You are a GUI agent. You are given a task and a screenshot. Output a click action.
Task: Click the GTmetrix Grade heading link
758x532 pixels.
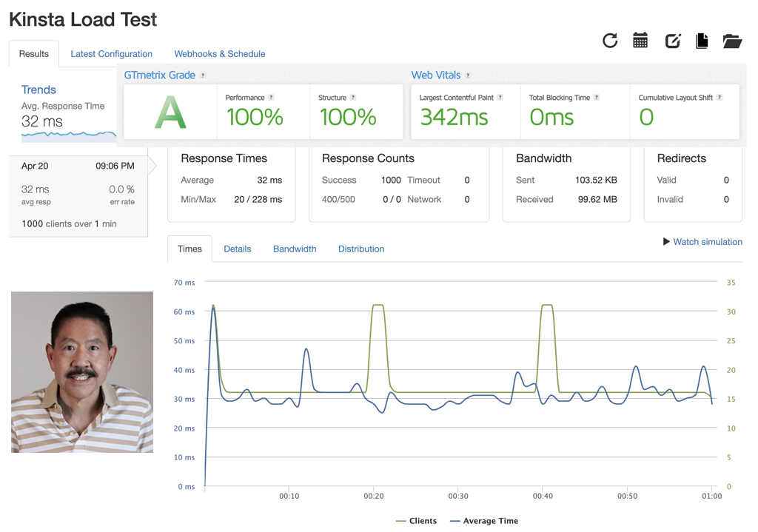(x=160, y=75)
